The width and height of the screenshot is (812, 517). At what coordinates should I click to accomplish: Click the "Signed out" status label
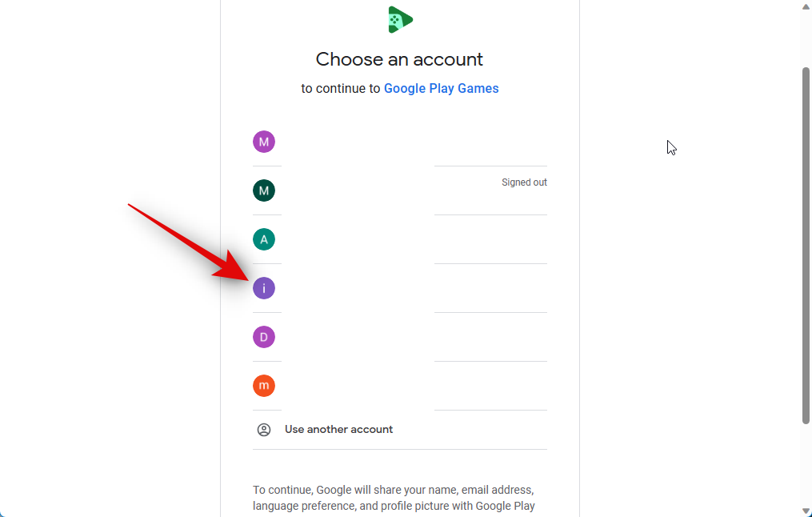(524, 182)
